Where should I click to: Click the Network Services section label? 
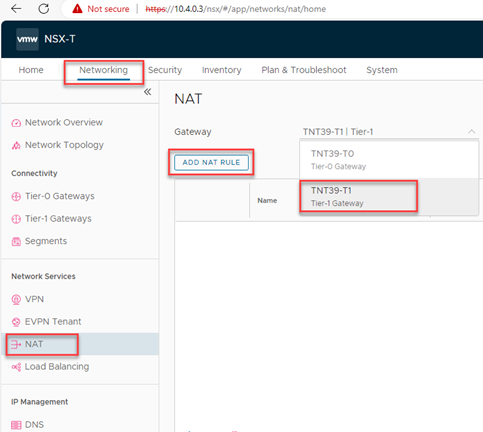pyautogui.click(x=43, y=276)
